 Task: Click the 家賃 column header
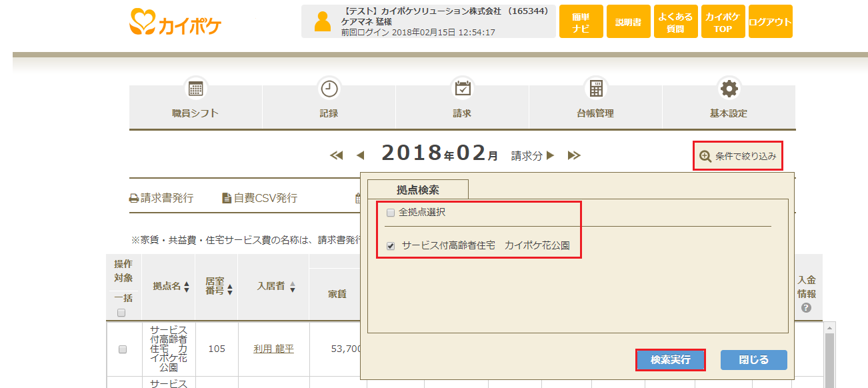point(337,294)
